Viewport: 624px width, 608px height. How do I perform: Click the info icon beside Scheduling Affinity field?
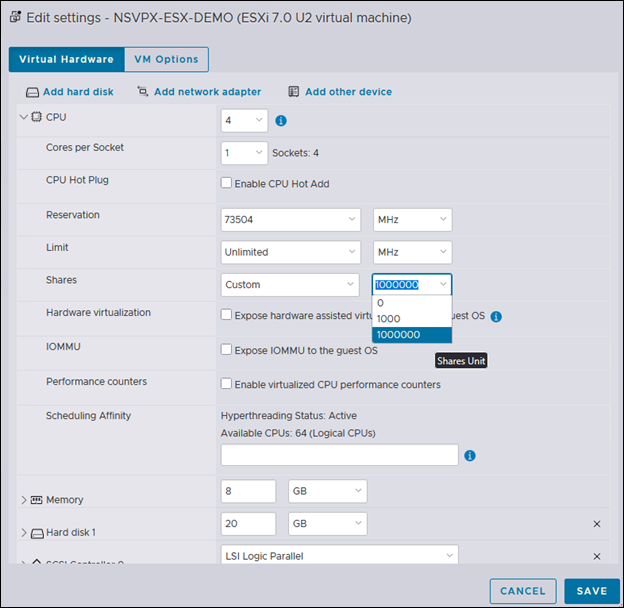pos(470,455)
